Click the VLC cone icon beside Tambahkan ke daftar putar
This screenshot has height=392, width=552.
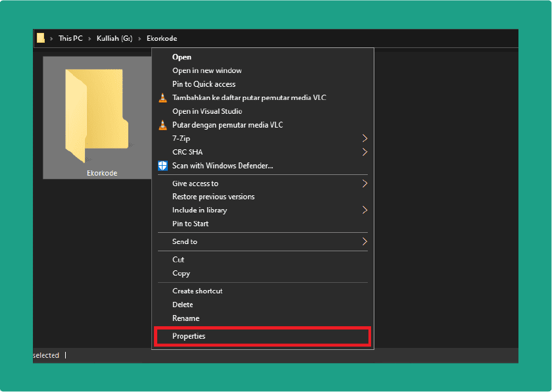(x=163, y=98)
